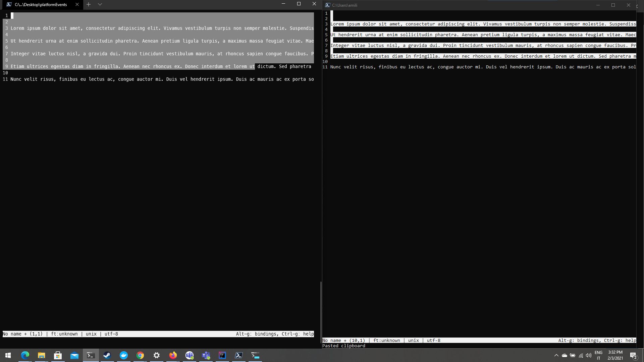Viewport: 644px width, 362px height.
Task: Switch to the PowerShell taskbar window
Action: [x=239, y=355]
